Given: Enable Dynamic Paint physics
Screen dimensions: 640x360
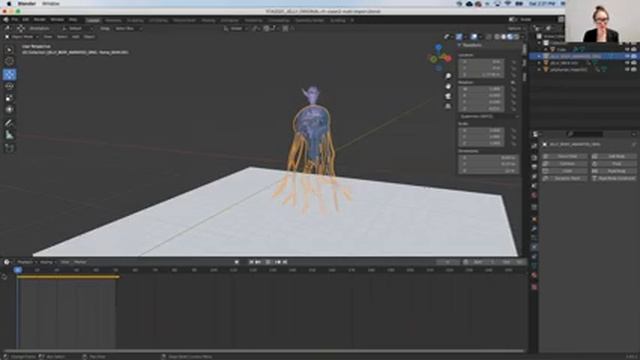Looking at the screenshot, I should (x=565, y=178).
